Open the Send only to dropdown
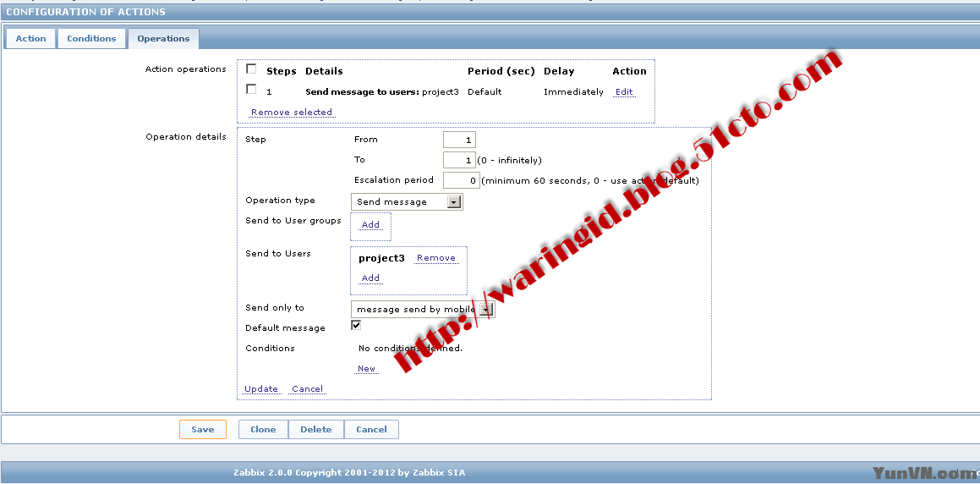 click(423, 310)
